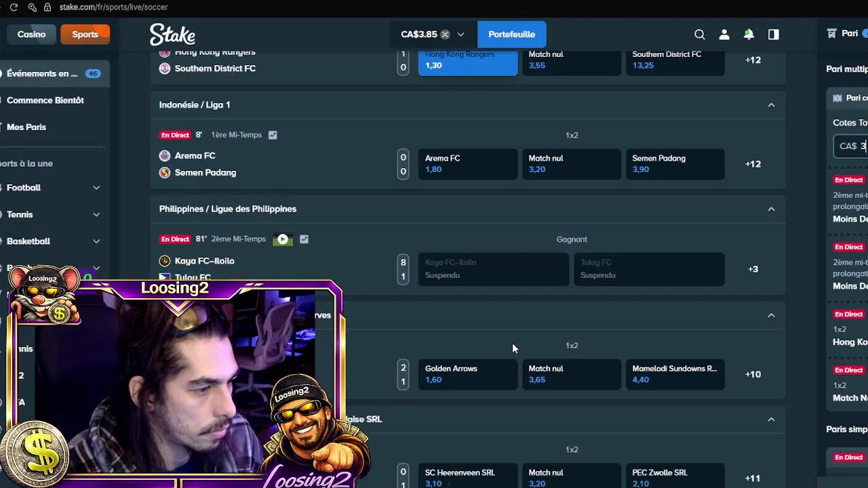Select Mamelodi Sundowns odds 4,40
Image resolution: width=868 pixels, height=488 pixels.
675,374
